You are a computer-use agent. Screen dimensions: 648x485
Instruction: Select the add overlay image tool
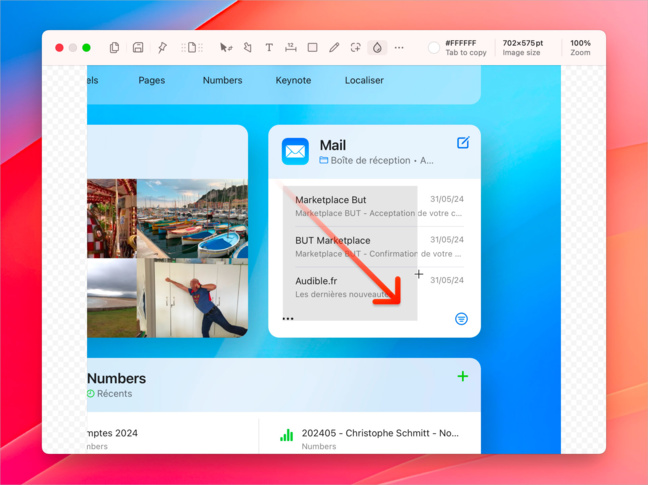355,48
